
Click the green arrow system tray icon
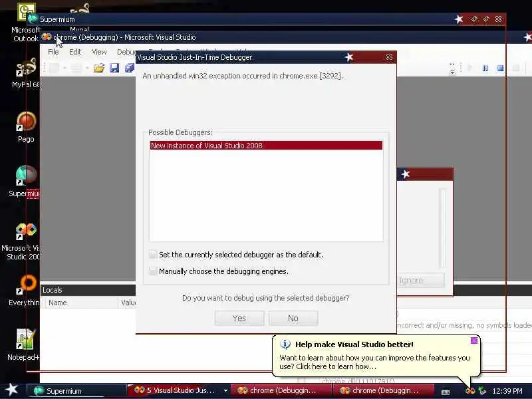pyautogui.click(x=482, y=391)
